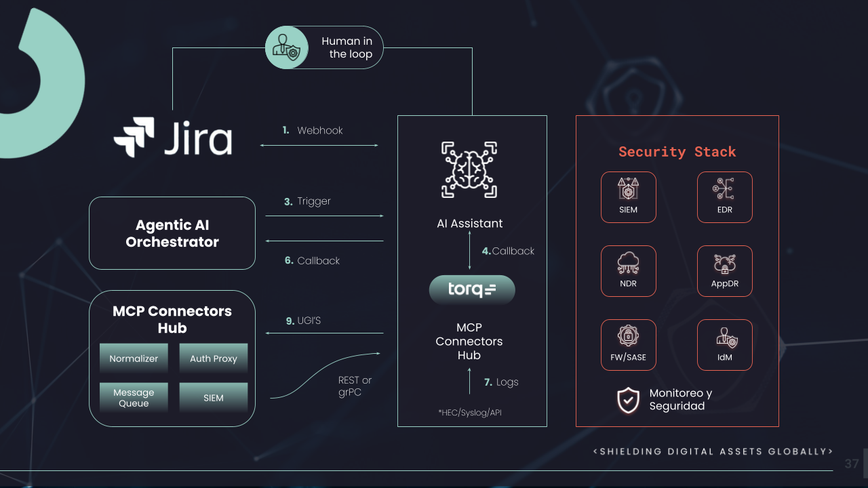Click the Security Stack heading
The width and height of the screenshot is (868, 488).
(x=677, y=152)
